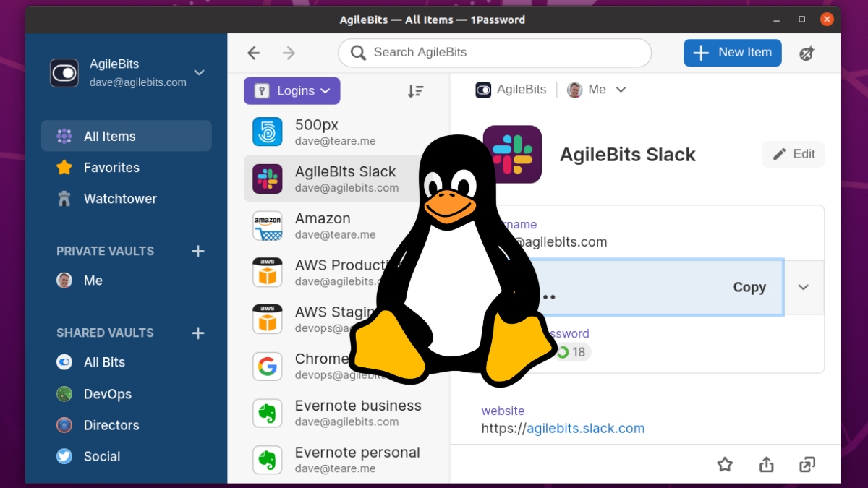Image resolution: width=868 pixels, height=488 pixels.
Task: Click the Watchtower shield icon in sidebar
Action: [x=64, y=199]
